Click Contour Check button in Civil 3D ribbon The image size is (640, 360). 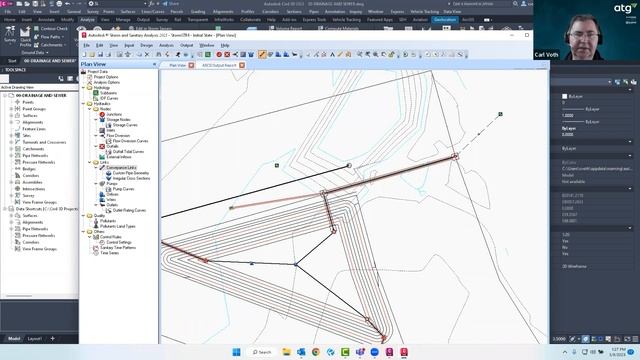coord(51,29)
